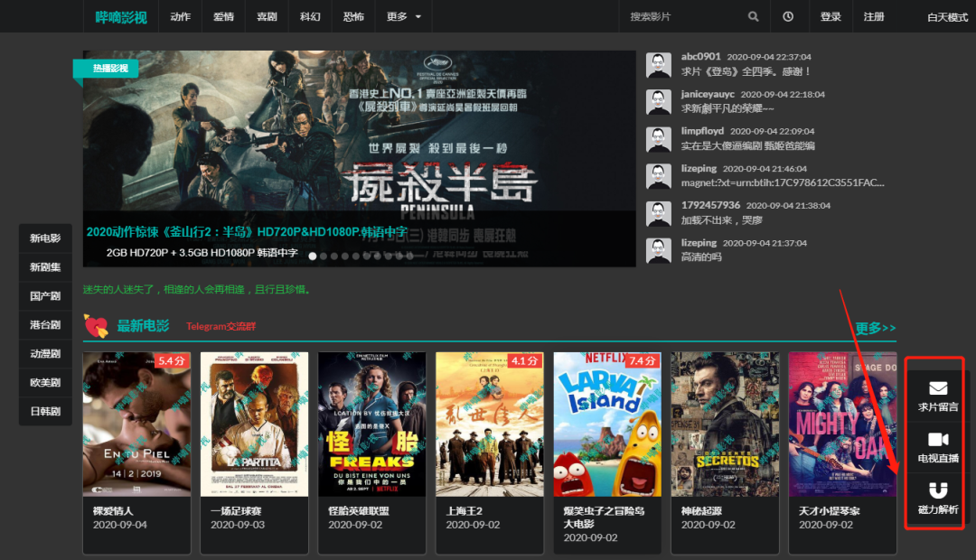This screenshot has height=560, width=976.
Task: Select 日韩剧 in side menu
Action: [45, 411]
